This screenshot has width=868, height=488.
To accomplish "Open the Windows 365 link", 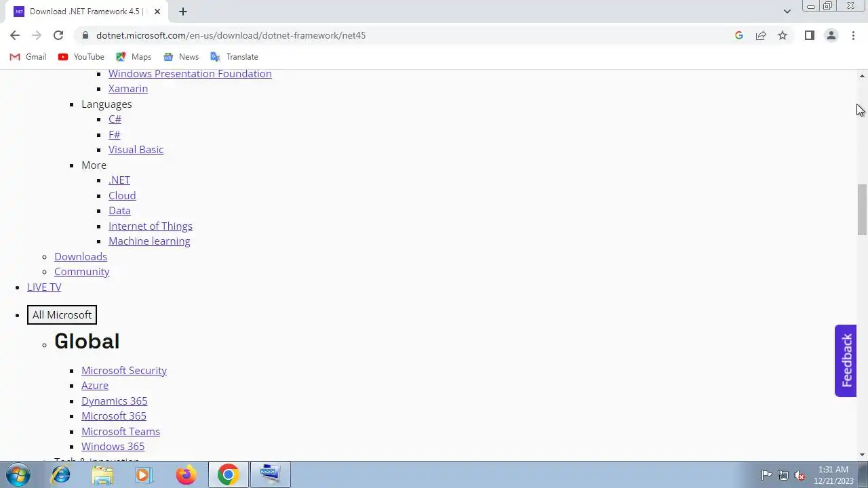I will tap(113, 447).
